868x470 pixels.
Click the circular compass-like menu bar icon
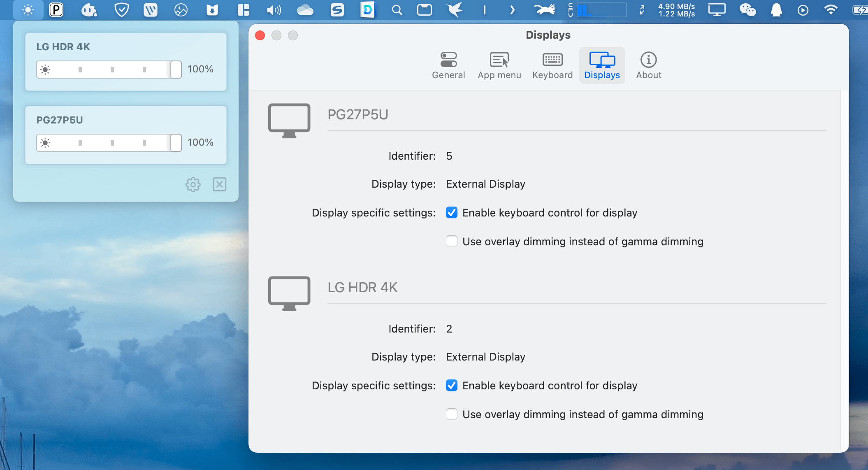click(x=181, y=10)
